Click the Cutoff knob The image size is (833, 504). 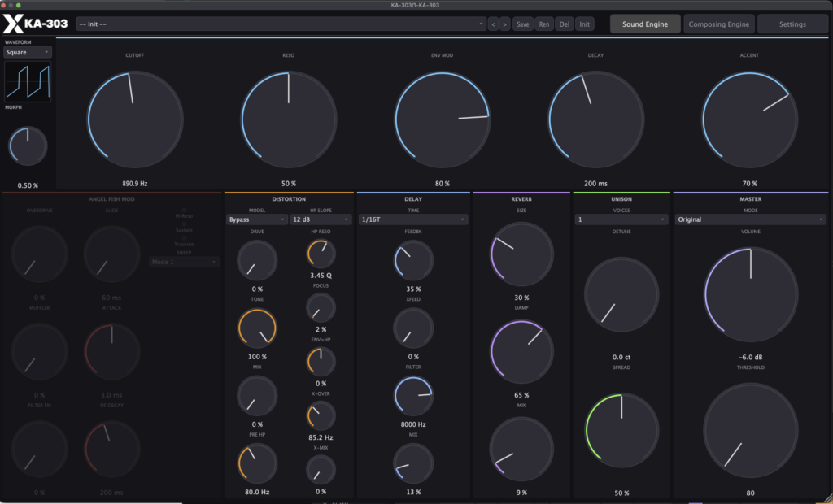point(135,119)
